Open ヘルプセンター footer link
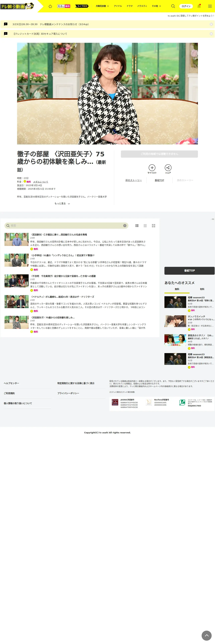 pos(12,383)
